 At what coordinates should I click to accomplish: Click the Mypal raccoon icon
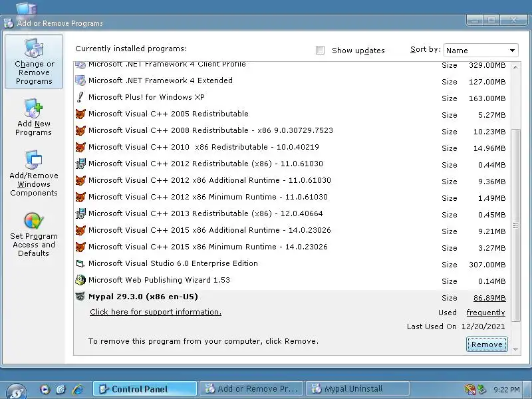(80, 297)
